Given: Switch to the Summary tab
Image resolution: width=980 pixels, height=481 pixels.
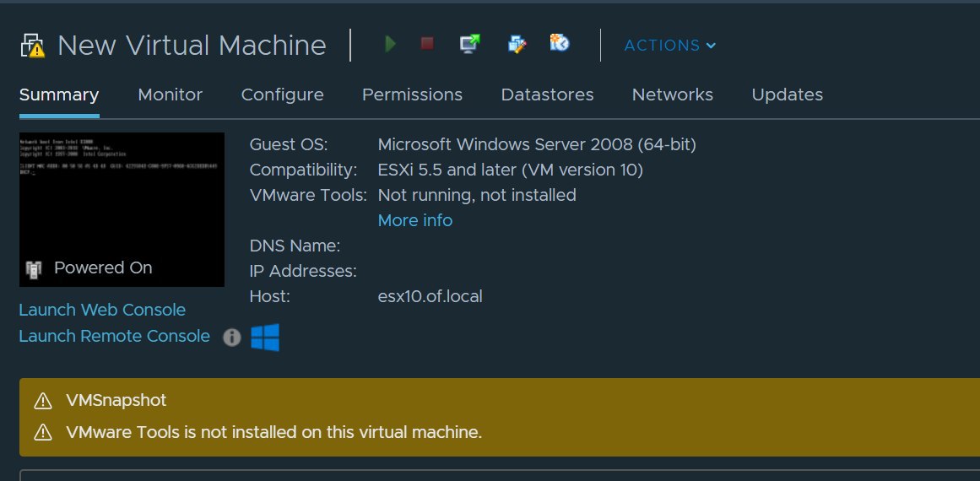Looking at the screenshot, I should [x=59, y=95].
